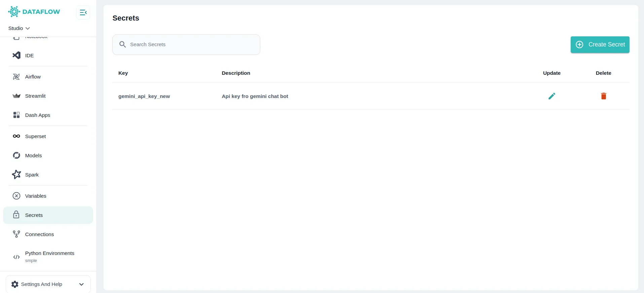Screen dimensions: 644x293
Task: Click the Secrets page heading
Action: (126, 18)
